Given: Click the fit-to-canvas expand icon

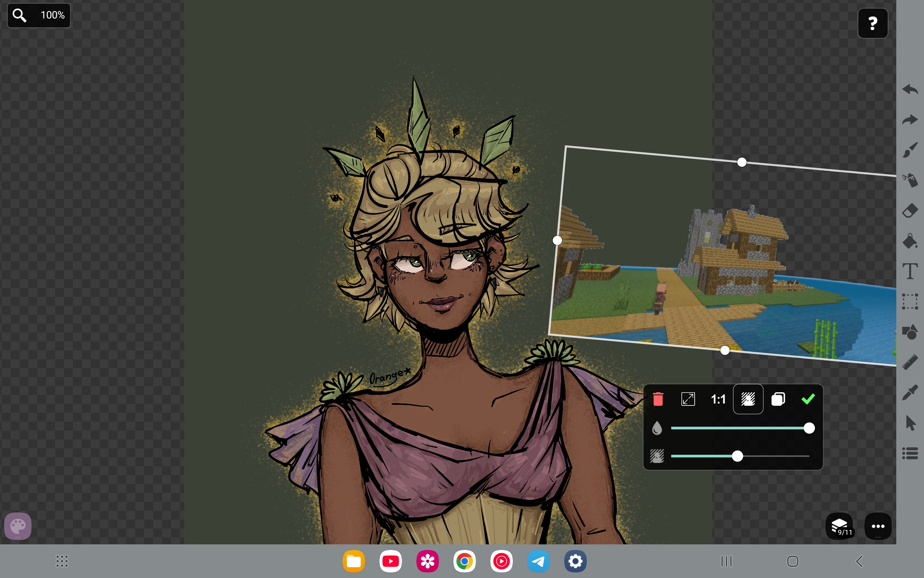Looking at the screenshot, I should click(x=688, y=399).
